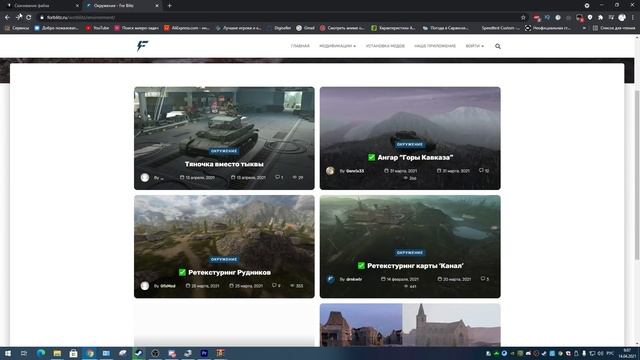Show hidden bookmarks overflow chevron

click(584, 28)
